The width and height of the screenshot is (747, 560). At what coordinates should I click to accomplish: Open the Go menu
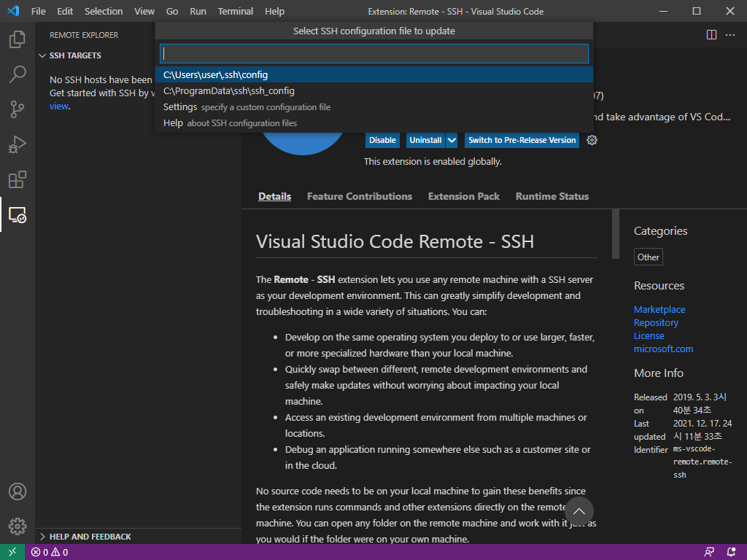point(172,11)
